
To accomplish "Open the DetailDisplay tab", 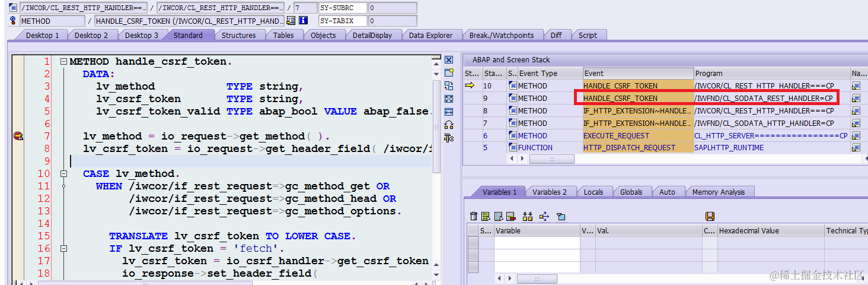I will [x=372, y=36].
